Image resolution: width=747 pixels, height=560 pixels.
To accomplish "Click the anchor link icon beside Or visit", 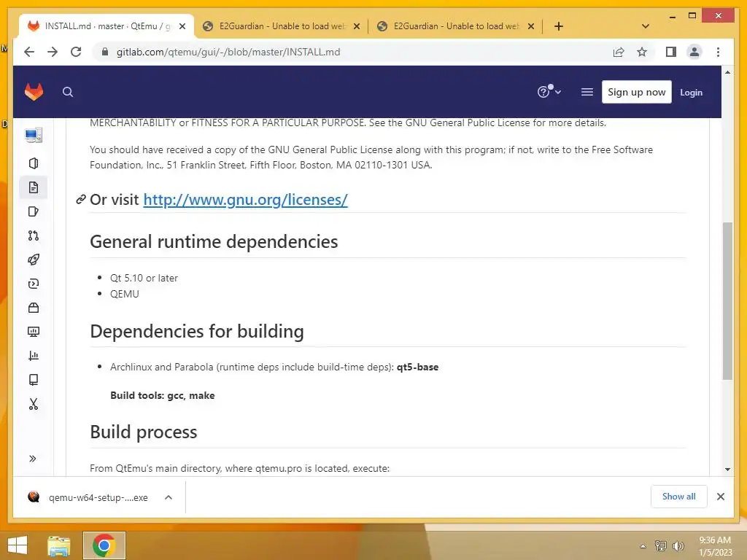I will (81, 199).
